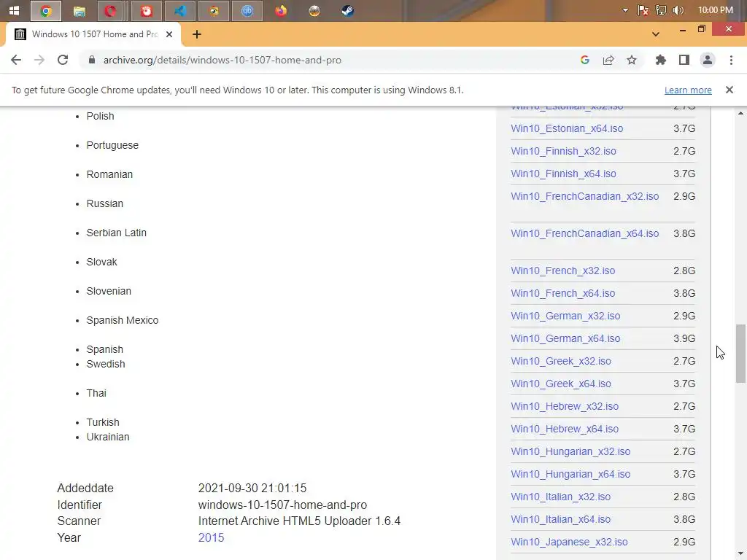Download Win10_Estonian_x64.iso
Screen dimensions: 747x560
[567, 128]
